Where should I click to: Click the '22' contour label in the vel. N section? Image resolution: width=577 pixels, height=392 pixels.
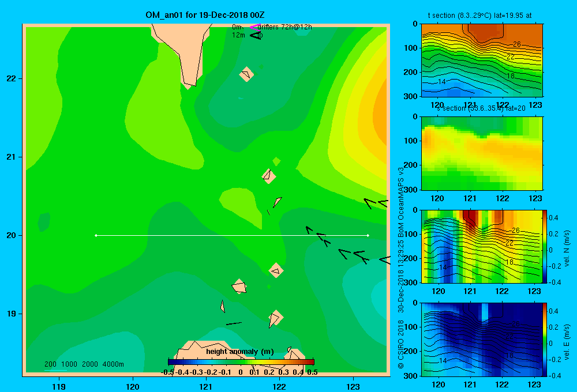click(509, 243)
